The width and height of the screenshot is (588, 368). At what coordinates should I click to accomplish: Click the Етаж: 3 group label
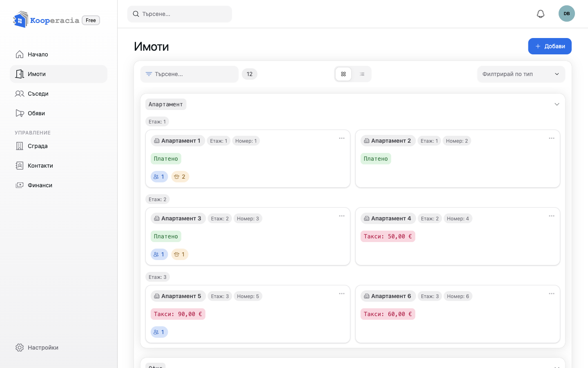[x=157, y=277]
